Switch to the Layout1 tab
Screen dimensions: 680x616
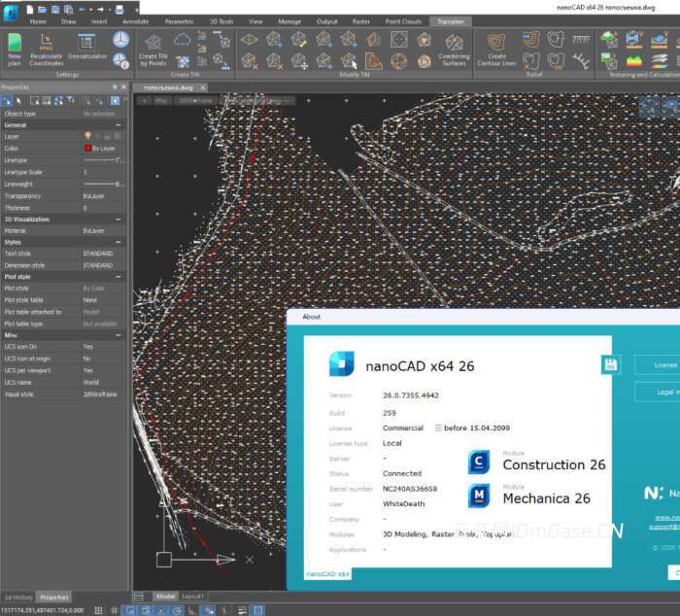[192, 597]
